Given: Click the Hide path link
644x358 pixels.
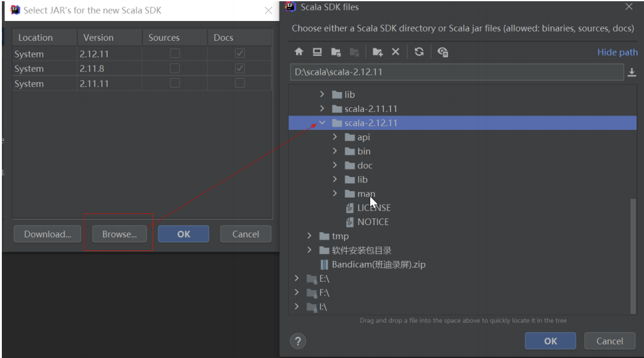Looking at the screenshot, I should point(617,52).
